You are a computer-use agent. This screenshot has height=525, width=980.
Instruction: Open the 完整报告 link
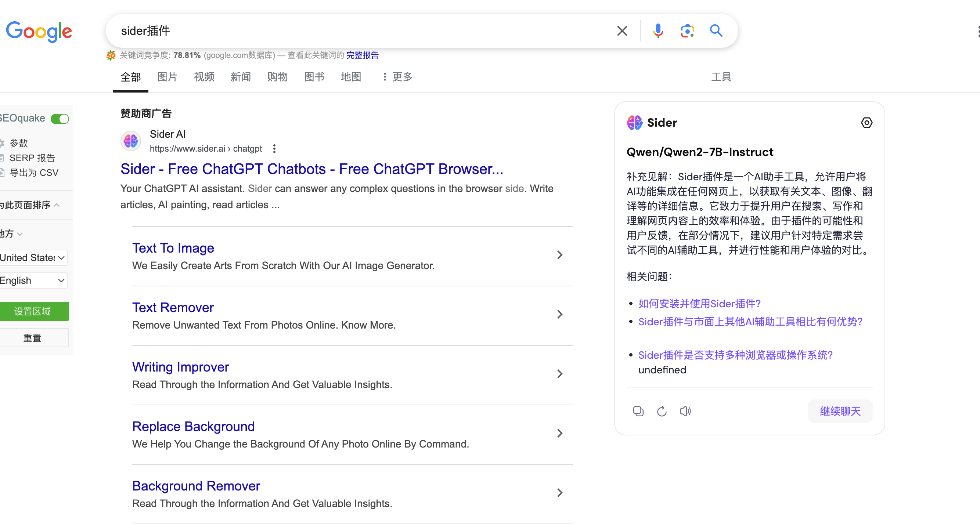click(x=363, y=55)
